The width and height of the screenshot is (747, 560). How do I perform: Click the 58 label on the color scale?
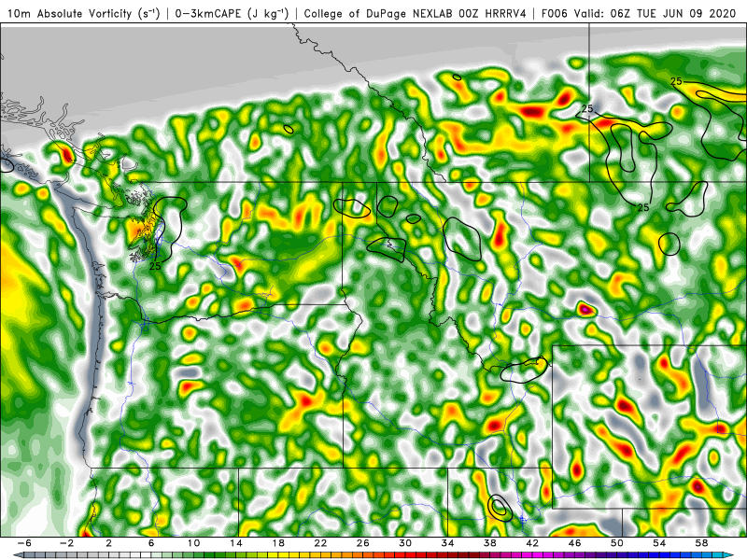click(x=702, y=543)
